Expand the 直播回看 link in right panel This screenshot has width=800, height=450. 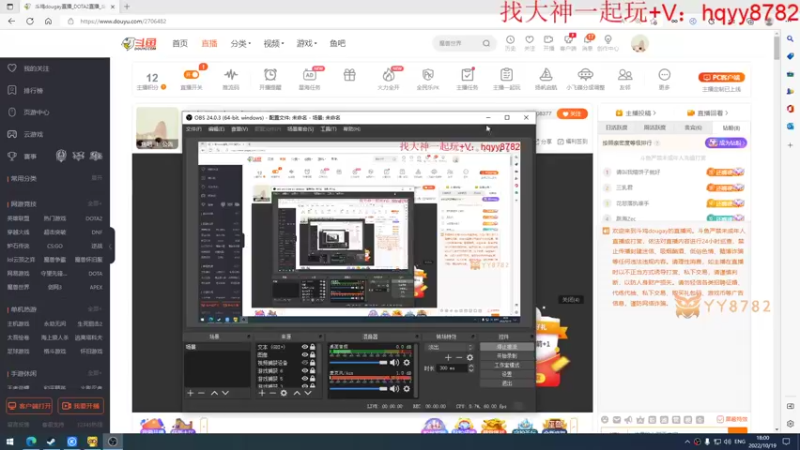coord(708,113)
